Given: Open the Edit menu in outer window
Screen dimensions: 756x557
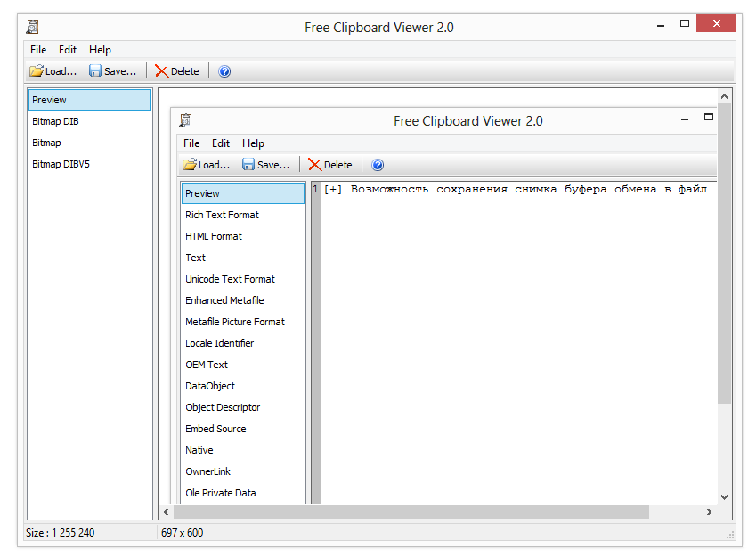Looking at the screenshot, I should [68, 50].
